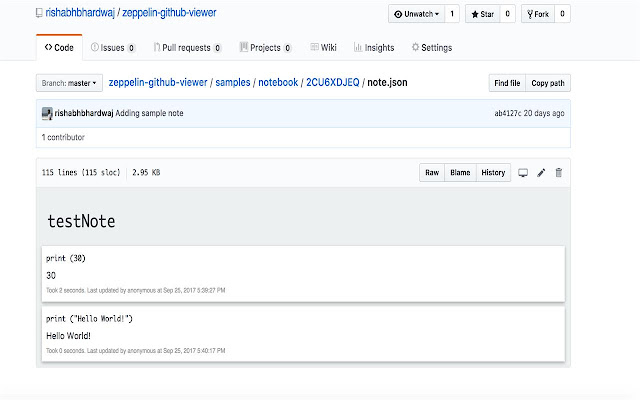640x400 pixels.
Task: Click the testNote title
Action: [x=81, y=221]
